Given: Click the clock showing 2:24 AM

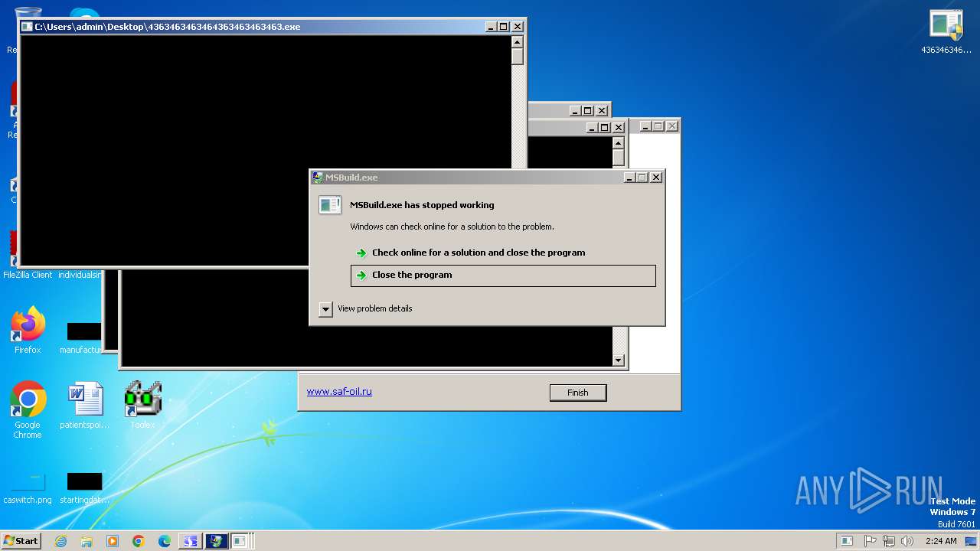Looking at the screenshot, I should pyautogui.click(x=941, y=541).
